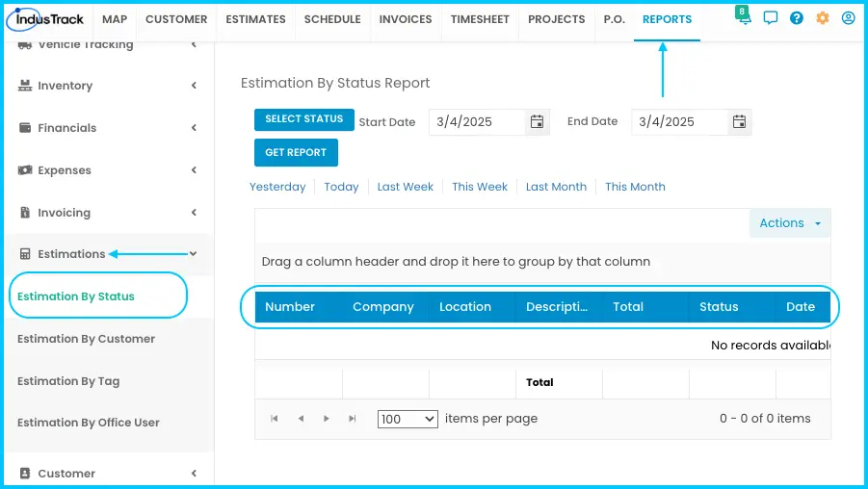Open the INVOICES tab

[x=406, y=19]
